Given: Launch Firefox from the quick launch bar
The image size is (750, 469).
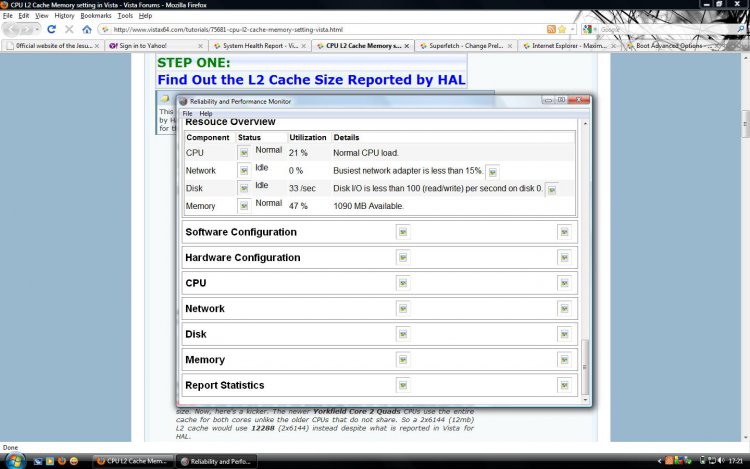Looking at the screenshot, I should coord(62,461).
